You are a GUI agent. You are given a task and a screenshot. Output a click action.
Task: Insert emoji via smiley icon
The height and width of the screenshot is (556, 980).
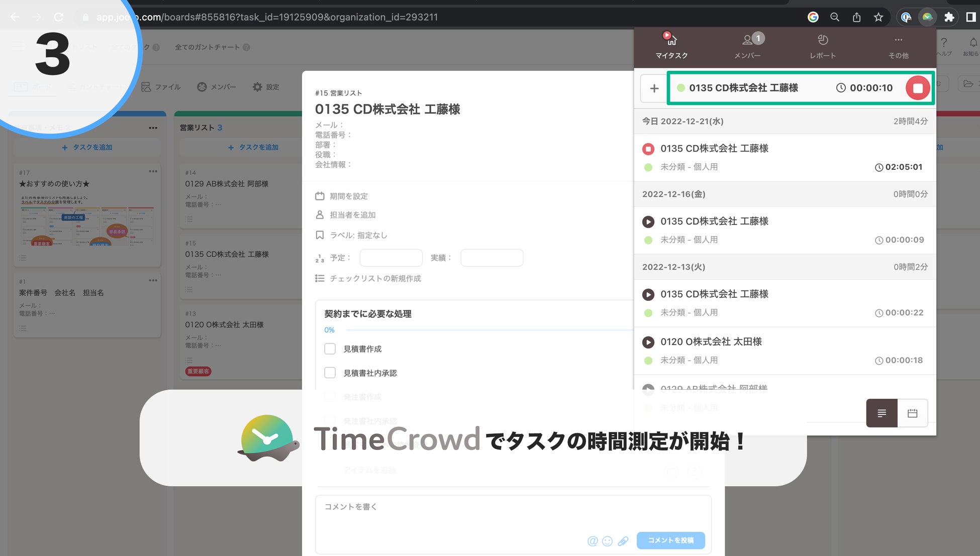(608, 541)
